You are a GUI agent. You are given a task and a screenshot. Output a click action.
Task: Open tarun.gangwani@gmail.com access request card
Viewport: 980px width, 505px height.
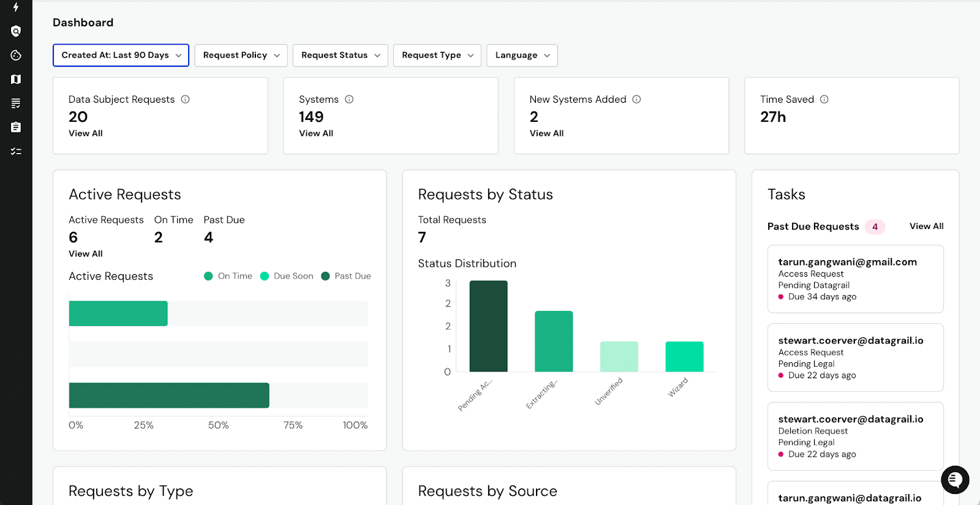[x=855, y=279]
